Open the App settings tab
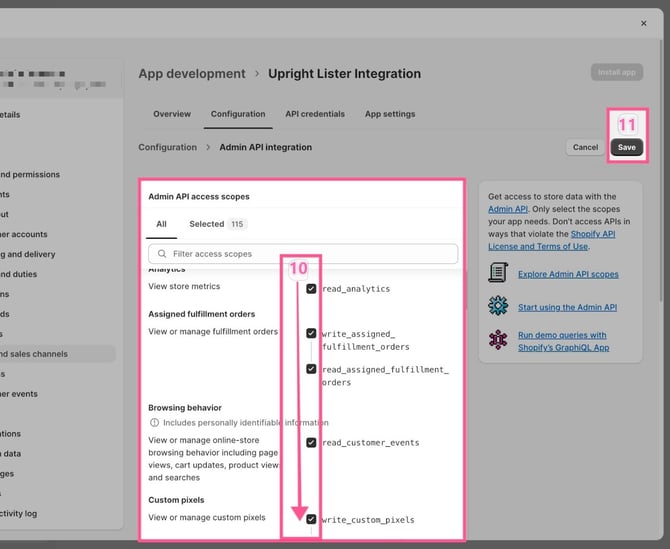This screenshot has width=670, height=549. click(x=390, y=114)
